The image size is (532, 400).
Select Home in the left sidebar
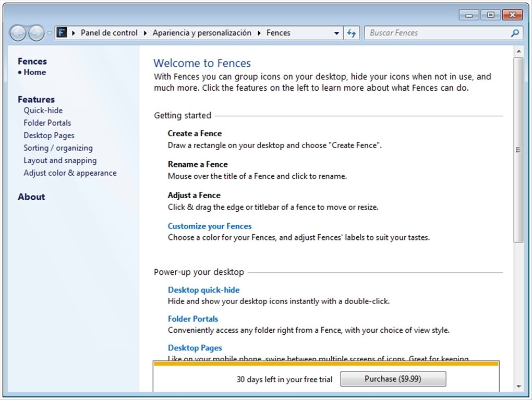point(34,72)
